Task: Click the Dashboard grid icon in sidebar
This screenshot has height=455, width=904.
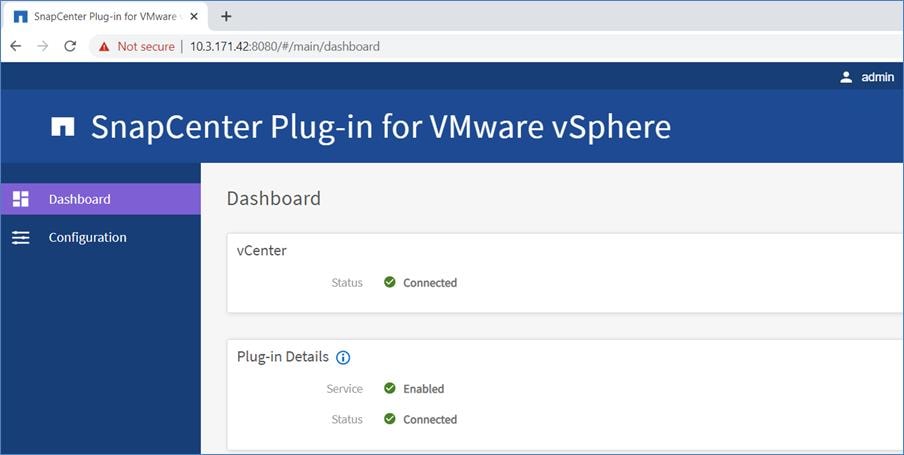Action: (21, 199)
